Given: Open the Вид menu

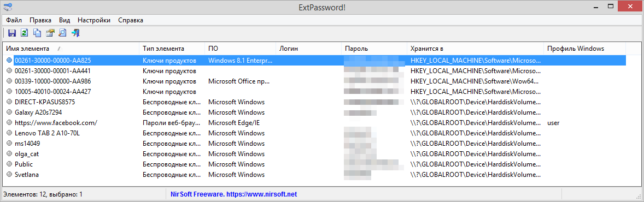Looking at the screenshot, I should pos(65,20).
